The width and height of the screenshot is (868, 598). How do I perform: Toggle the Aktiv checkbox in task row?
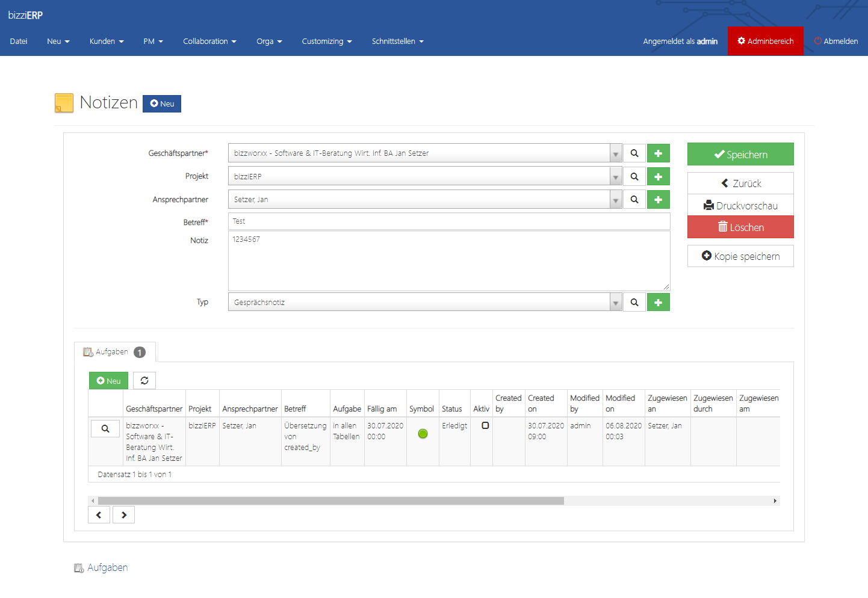485,425
